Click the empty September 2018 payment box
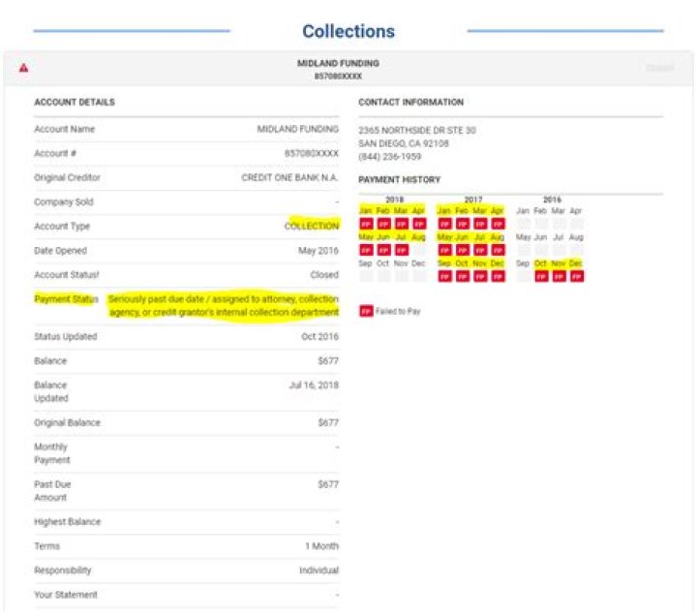Screen dimensions: 697x616 coord(366,276)
